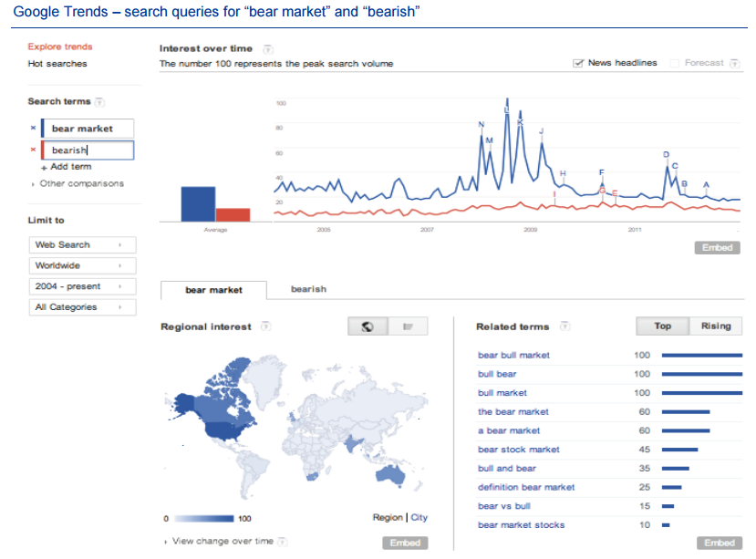The height and width of the screenshot is (559, 756).
Task: Click India on the regional map
Action: tap(353, 445)
